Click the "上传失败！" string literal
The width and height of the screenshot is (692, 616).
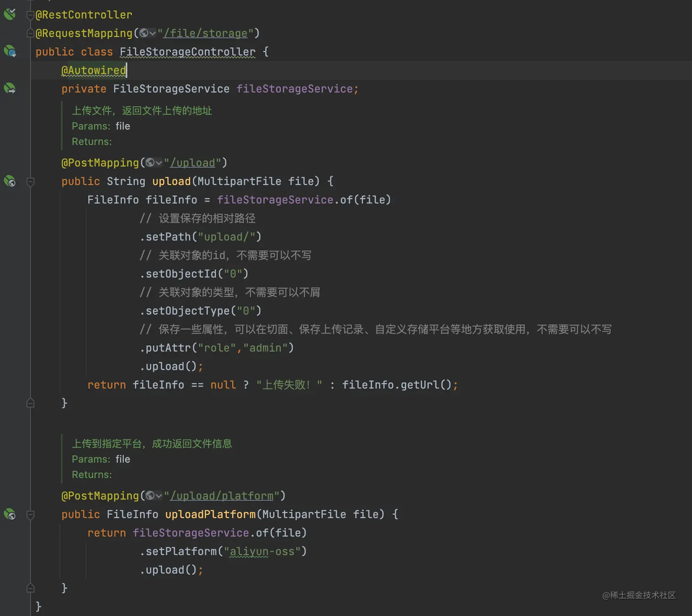289,385
